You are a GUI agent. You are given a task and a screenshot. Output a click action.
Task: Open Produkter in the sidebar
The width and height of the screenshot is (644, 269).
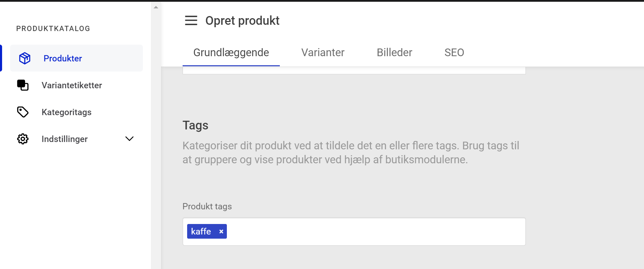(x=63, y=58)
